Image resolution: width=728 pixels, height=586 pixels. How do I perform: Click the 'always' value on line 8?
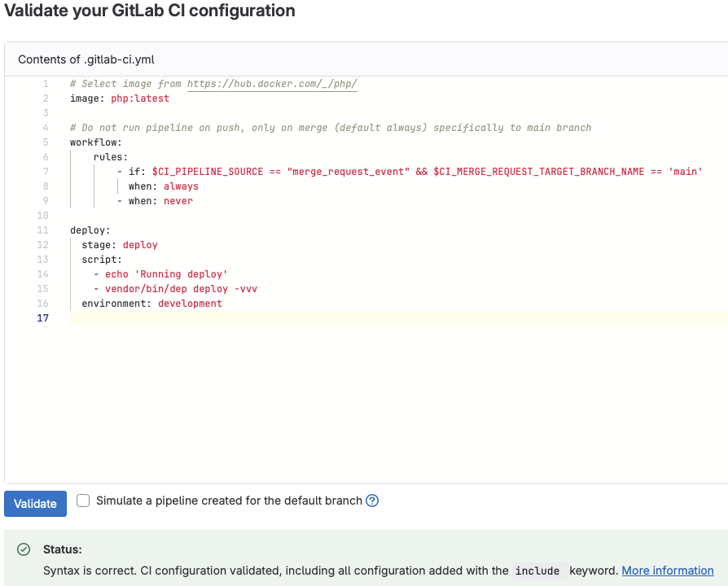(181, 186)
